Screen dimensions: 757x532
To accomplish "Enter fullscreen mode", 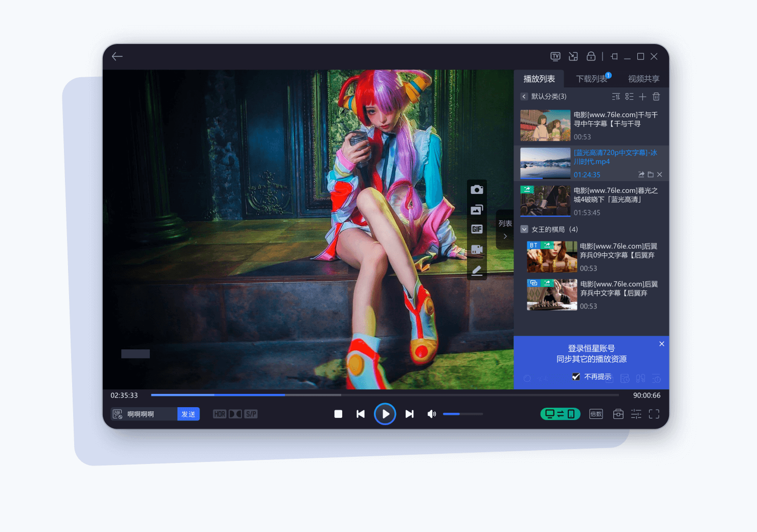I will 654,414.
